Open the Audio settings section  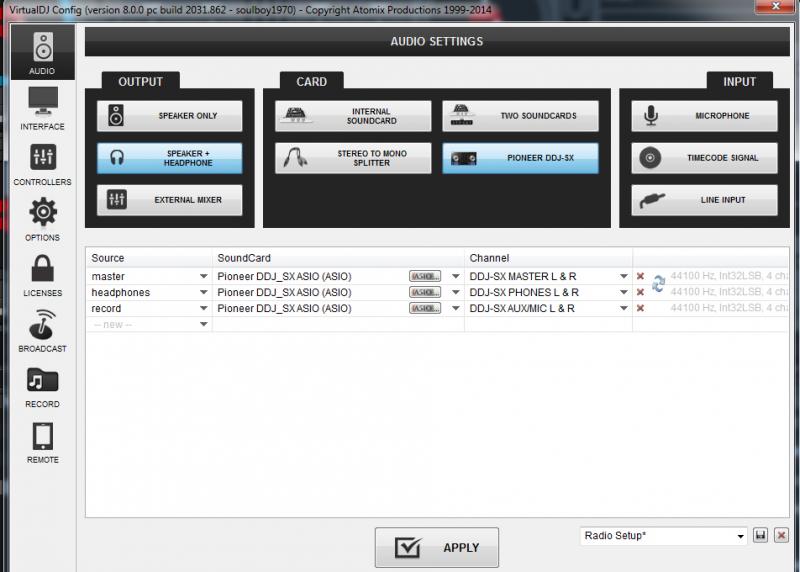(42, 53)
